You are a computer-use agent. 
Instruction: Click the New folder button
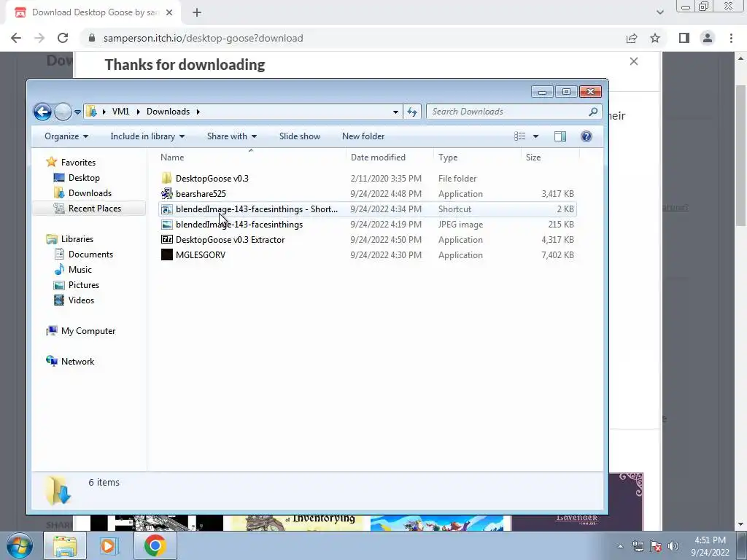click(363, 136)
